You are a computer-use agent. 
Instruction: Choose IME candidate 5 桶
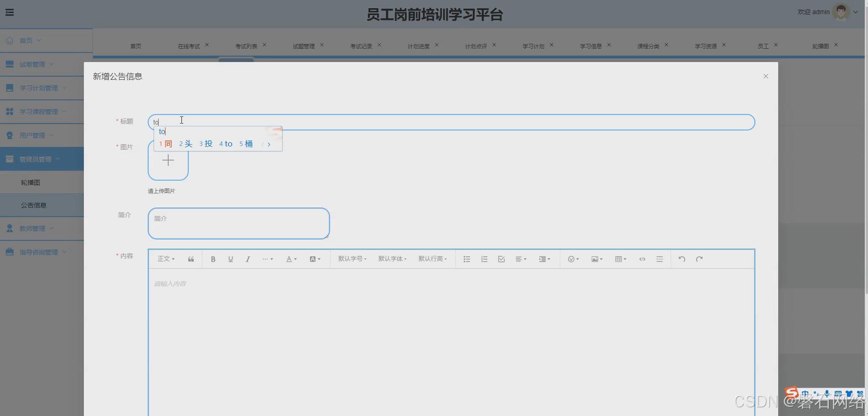click(x=246, y=144)
